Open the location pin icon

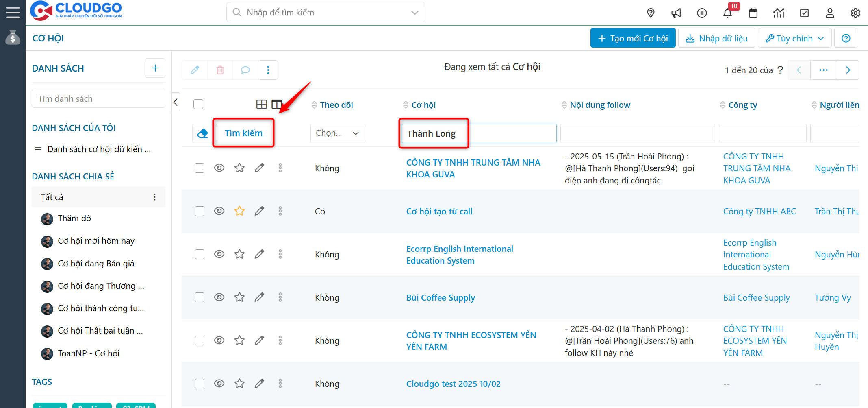point(651,13)
